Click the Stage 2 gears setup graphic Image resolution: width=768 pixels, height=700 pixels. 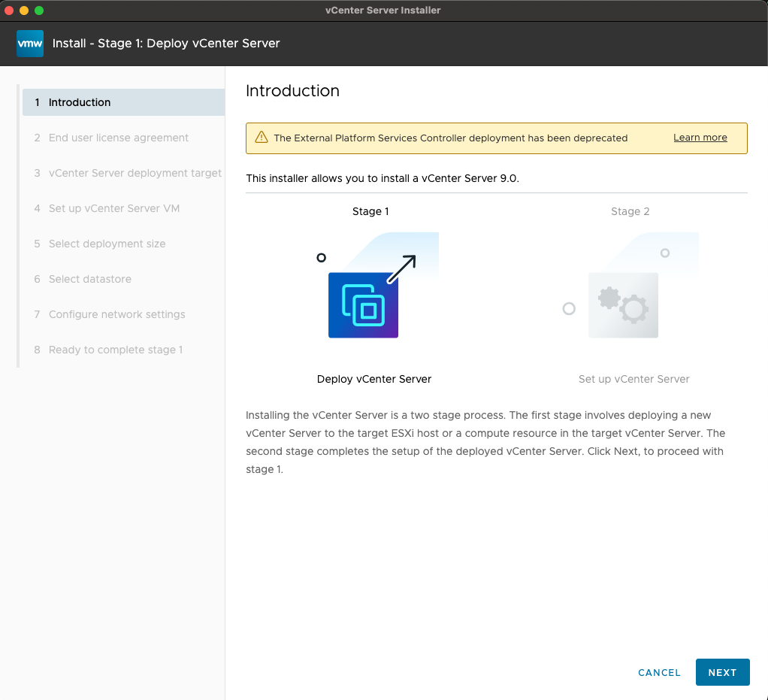tap(631, 285)
